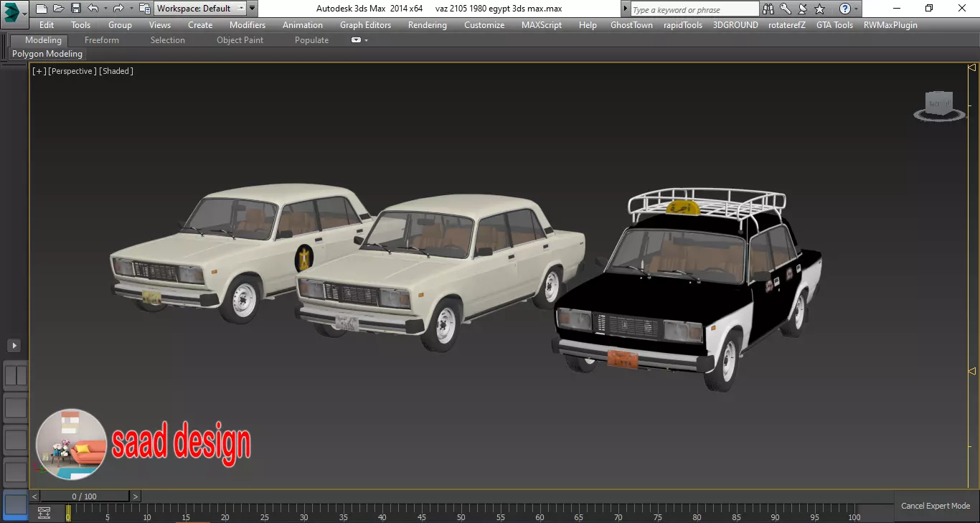Open the Help dropdown arrow

click(x=857, y=9)
